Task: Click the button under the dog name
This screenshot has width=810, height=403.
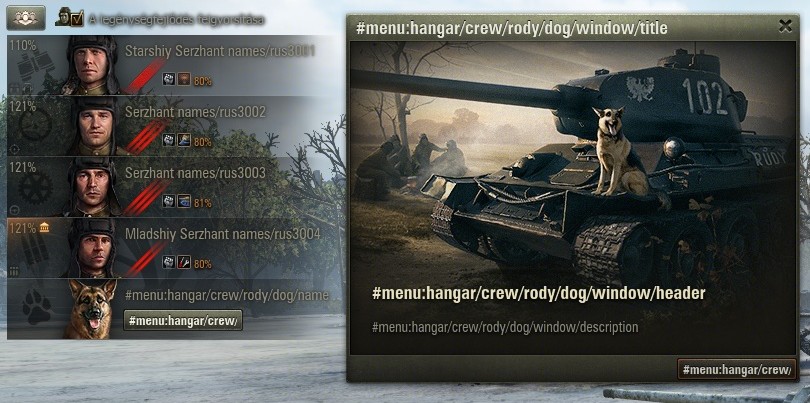Action: (x=183, y=320)
